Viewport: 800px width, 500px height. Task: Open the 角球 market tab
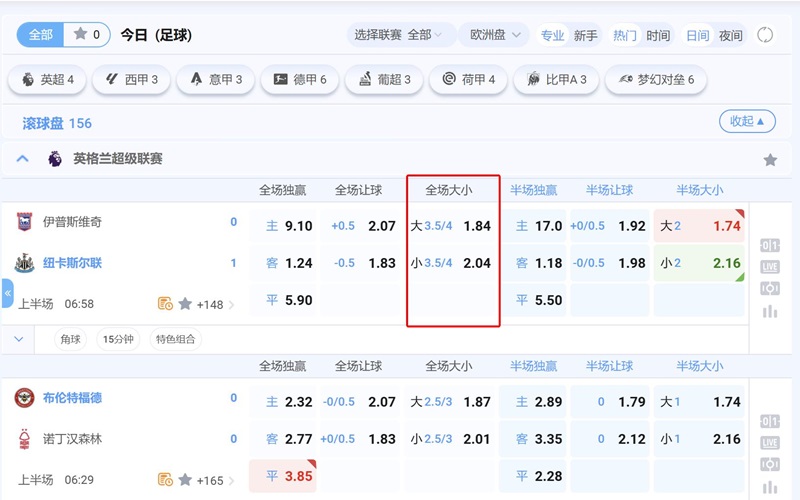pos(70,339)
